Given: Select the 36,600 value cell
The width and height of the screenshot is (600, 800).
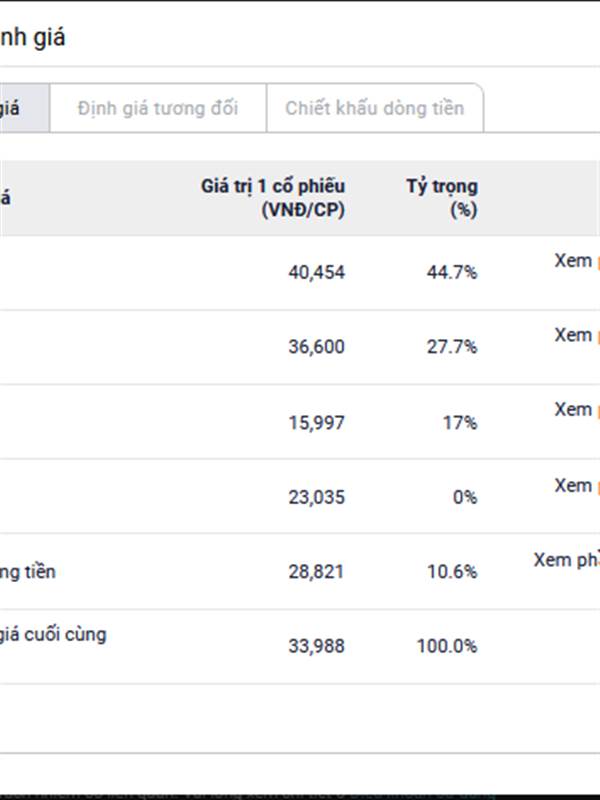Looking at the screenshot, I should (316, 347).
